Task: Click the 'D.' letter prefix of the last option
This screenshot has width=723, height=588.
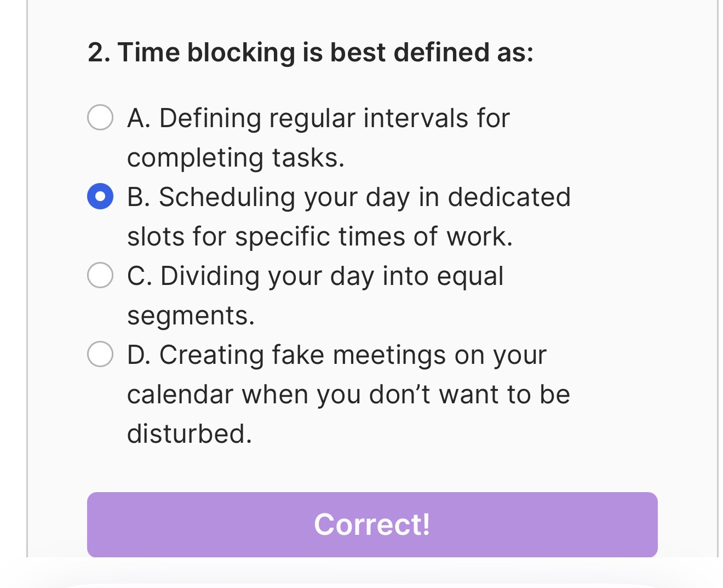Action: 139,355
